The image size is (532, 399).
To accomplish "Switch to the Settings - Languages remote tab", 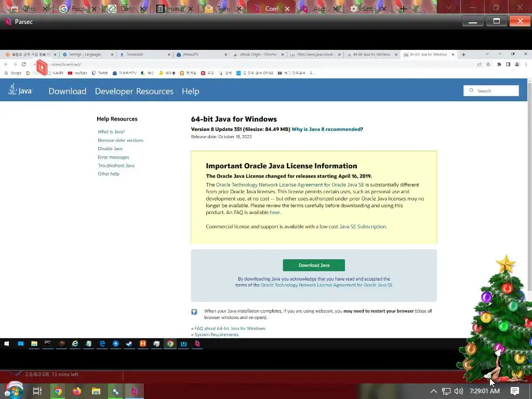I will [85, 54].
